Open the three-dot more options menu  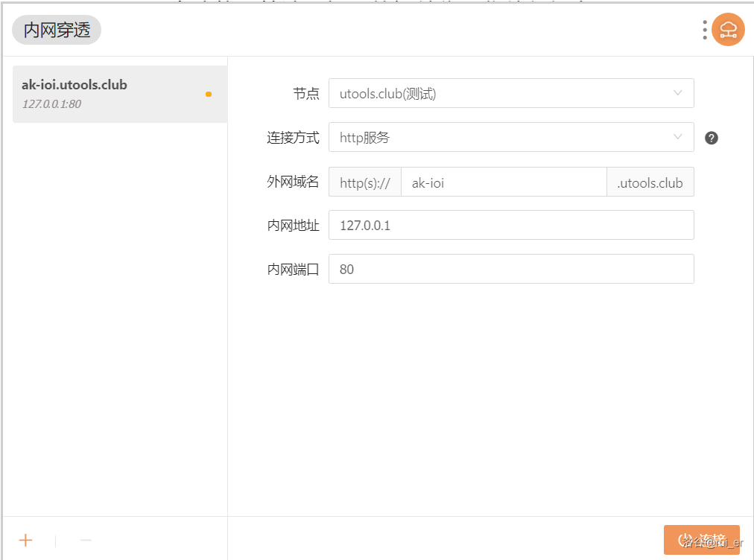[705, 30]
